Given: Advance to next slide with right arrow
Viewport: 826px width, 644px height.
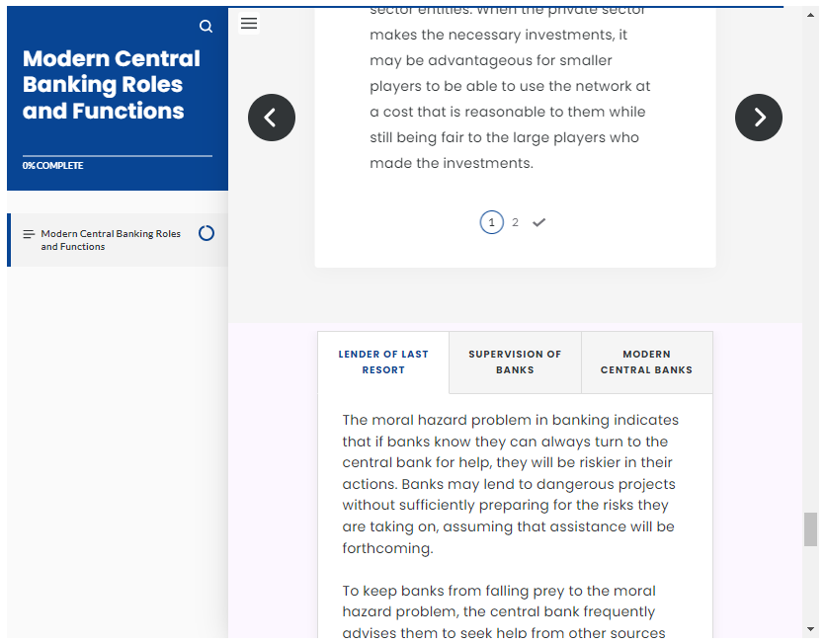Looking at the screenshot, I should pyautogui.click(x=758, y=118).
